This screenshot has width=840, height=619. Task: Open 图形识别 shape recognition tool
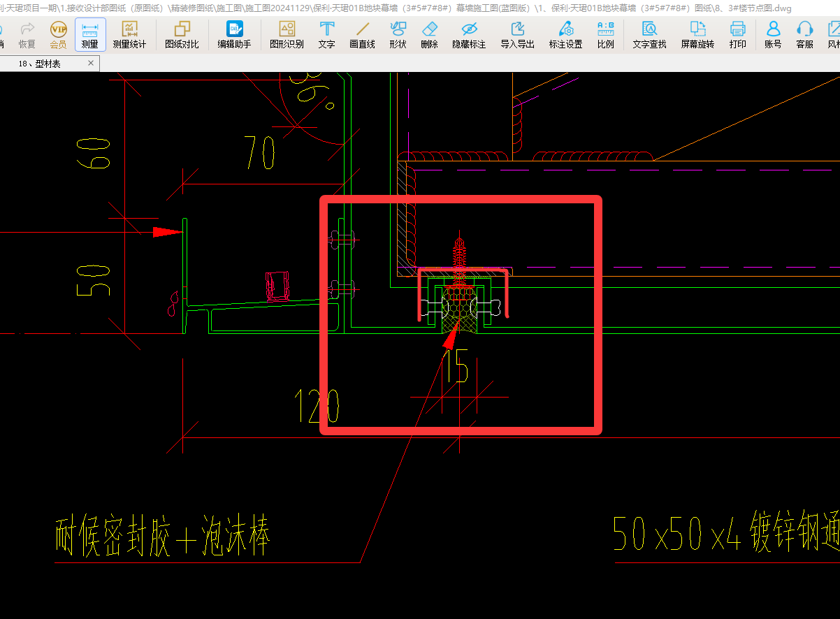point(287,35)
